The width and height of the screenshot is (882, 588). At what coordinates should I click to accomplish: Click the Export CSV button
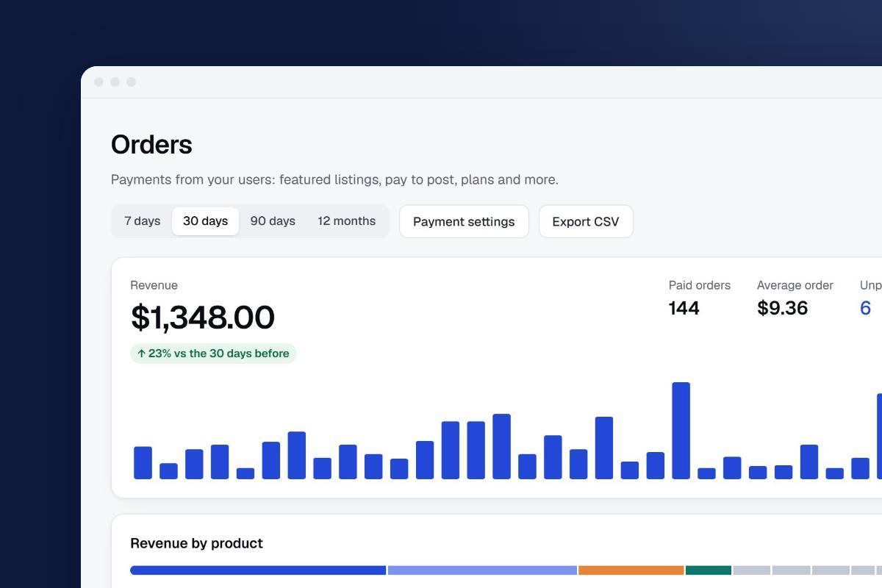pyautogui.click(x=586, y=221)
